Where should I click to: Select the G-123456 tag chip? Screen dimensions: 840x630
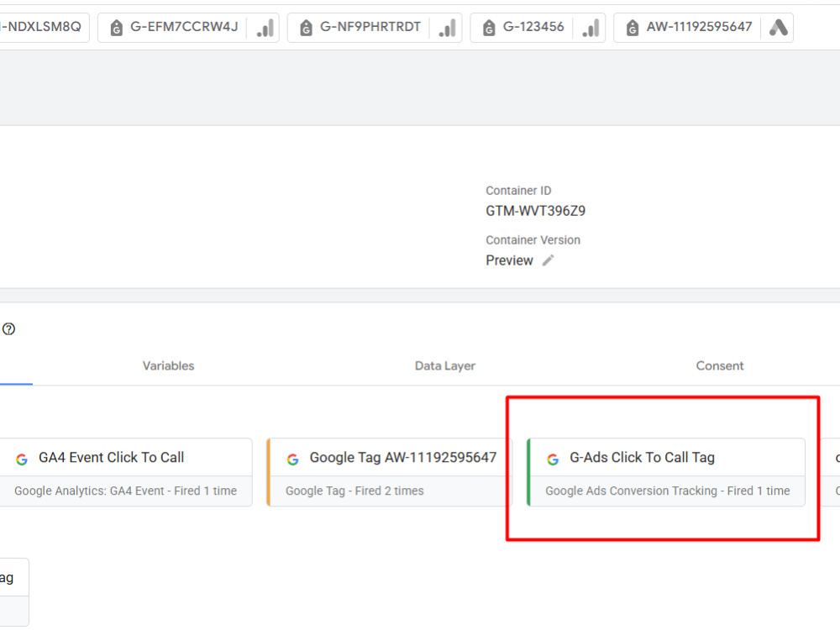pyautogui.click(x=538, y=28)
